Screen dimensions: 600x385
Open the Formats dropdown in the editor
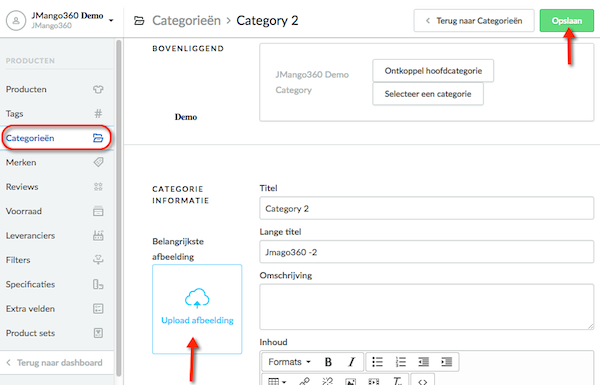(289, 362)
